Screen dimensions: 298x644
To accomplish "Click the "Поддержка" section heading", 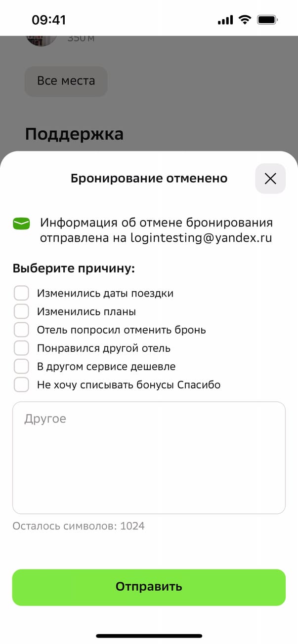I will pos(74,134).
